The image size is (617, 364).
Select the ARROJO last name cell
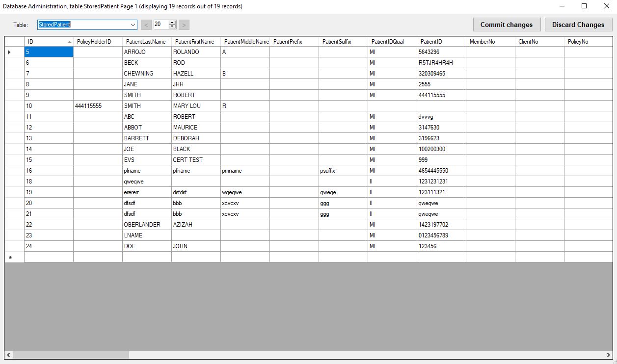tap(147, 52)
